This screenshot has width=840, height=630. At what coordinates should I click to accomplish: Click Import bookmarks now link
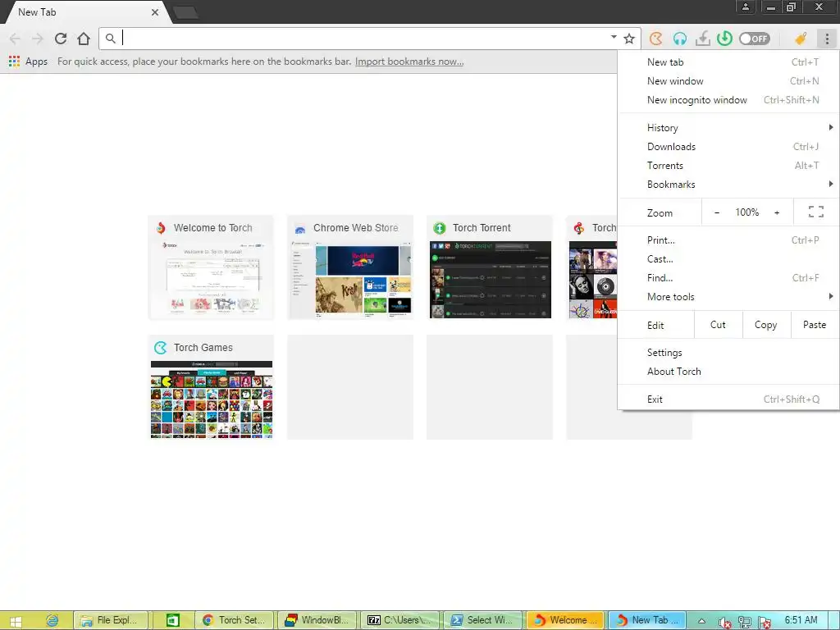(x=409, y=61)
